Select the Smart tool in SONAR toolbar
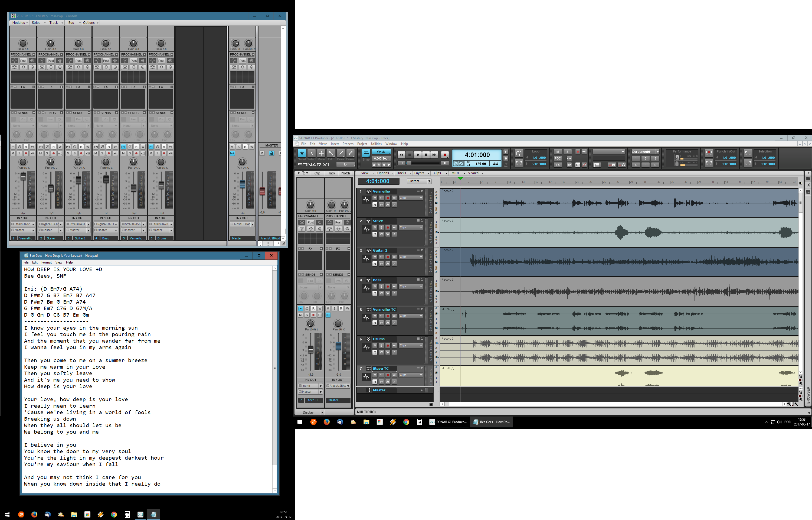 click(x=302, y=153)
